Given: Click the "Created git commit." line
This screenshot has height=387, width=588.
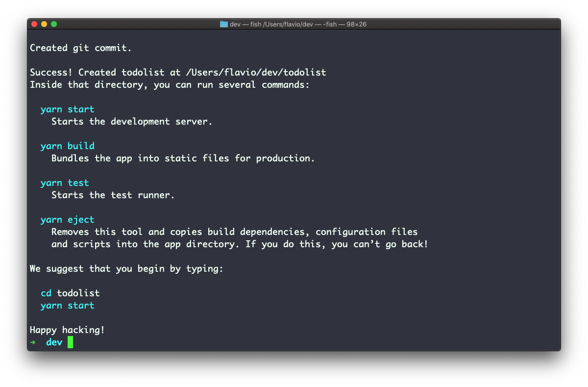Looking at the screenshot, I should pyautogui.click(x=81, y=48).
